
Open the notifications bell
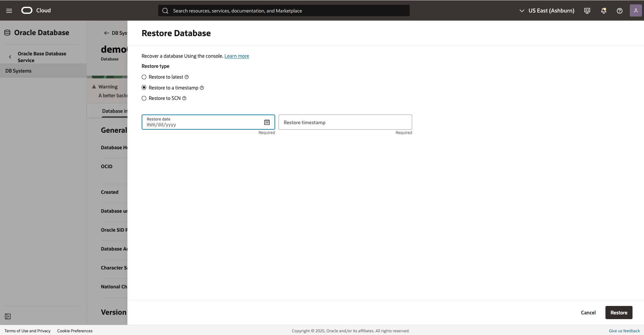pos(603,10)
